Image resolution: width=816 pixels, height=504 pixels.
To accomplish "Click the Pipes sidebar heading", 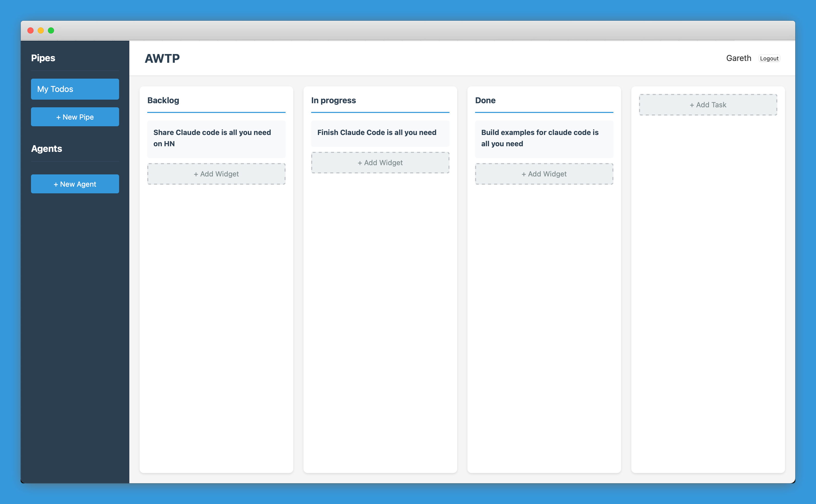I will [43, 58].
